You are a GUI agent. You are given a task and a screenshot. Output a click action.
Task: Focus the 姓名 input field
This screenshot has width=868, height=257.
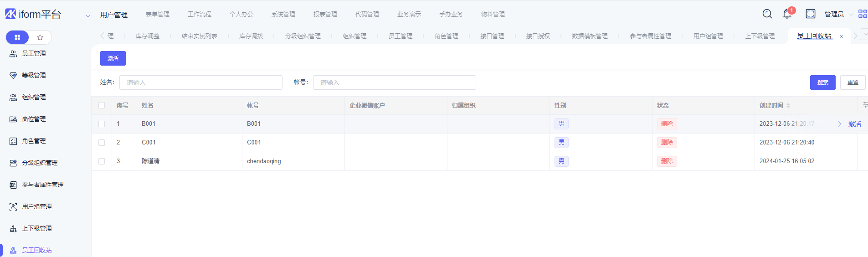201,82
